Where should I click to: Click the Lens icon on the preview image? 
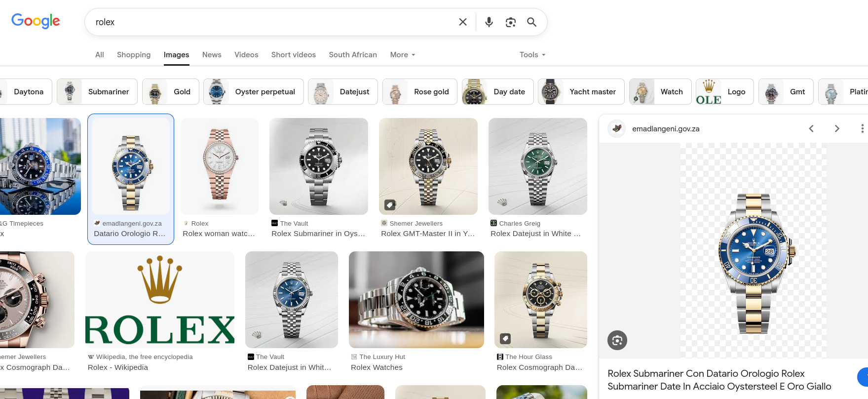[x=617, y=340]
